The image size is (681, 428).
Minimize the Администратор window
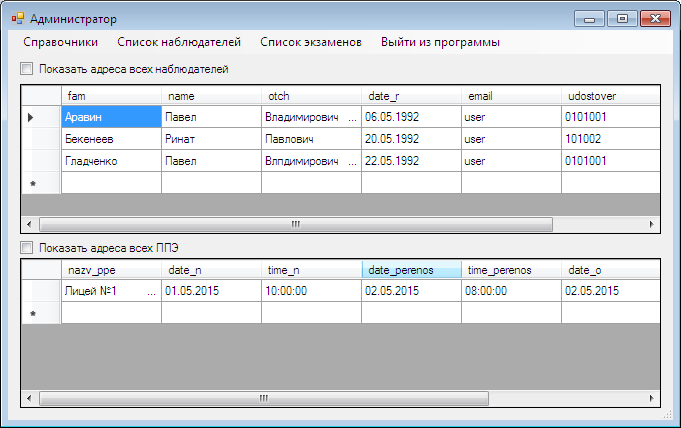pos(589,19)
